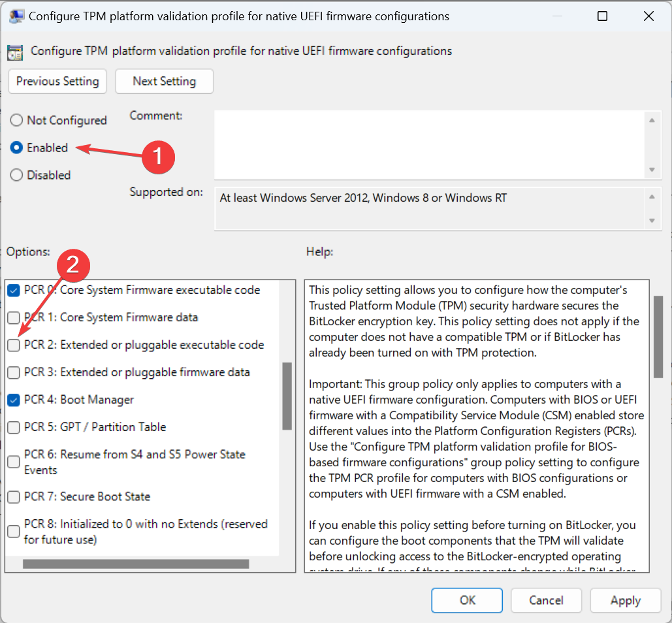Dismiss the dialog with Cancel
672x623 pixels.
click(x=546, y=600)
